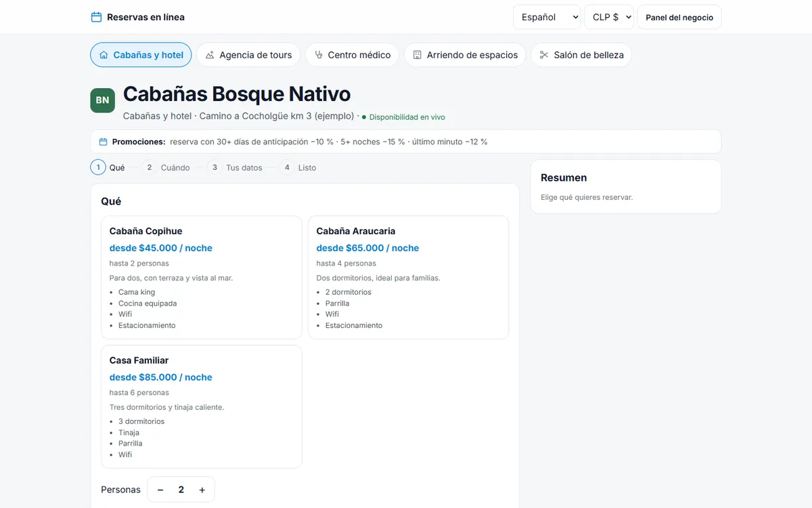Viewport: 812px width, 508px height.
Task: Go to step 2 Cuándo
Action: (x=166, y=167)
